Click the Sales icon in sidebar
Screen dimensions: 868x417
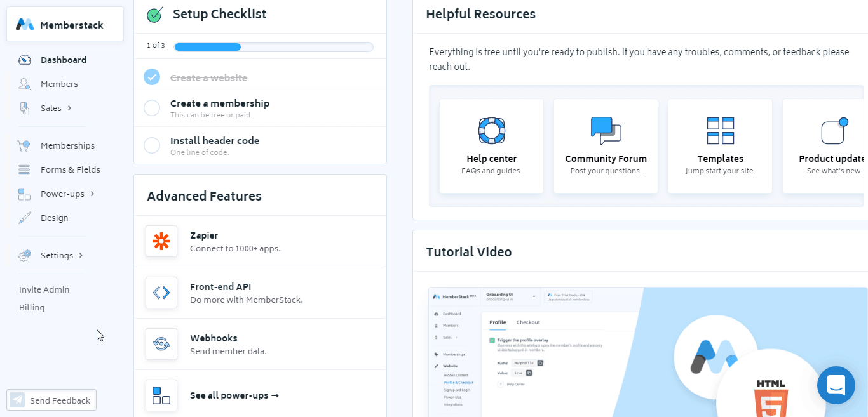[x=25, y=108]
